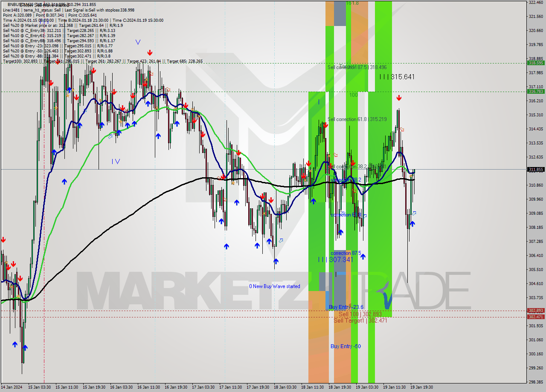Click the 'Sell correction 61.8 | 315.219' label
This screenshot has width=546, height=392.
pyautogui.click(x=357, y=119)
